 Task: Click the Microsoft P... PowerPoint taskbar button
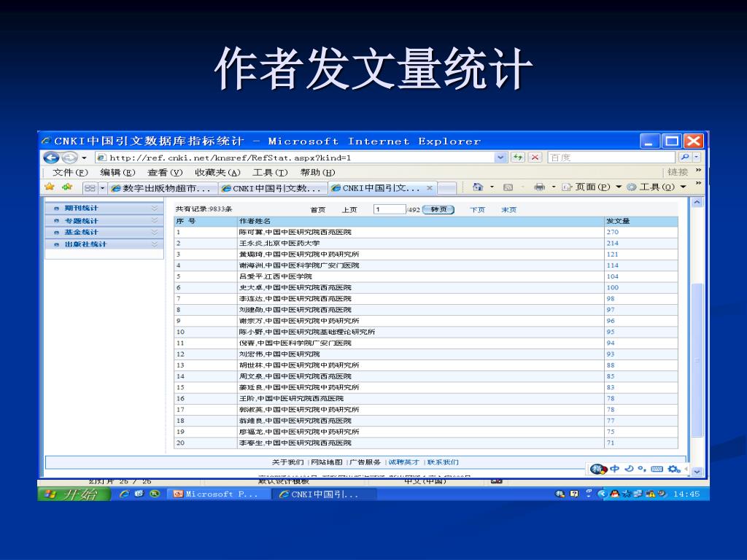tap(220, 494)
